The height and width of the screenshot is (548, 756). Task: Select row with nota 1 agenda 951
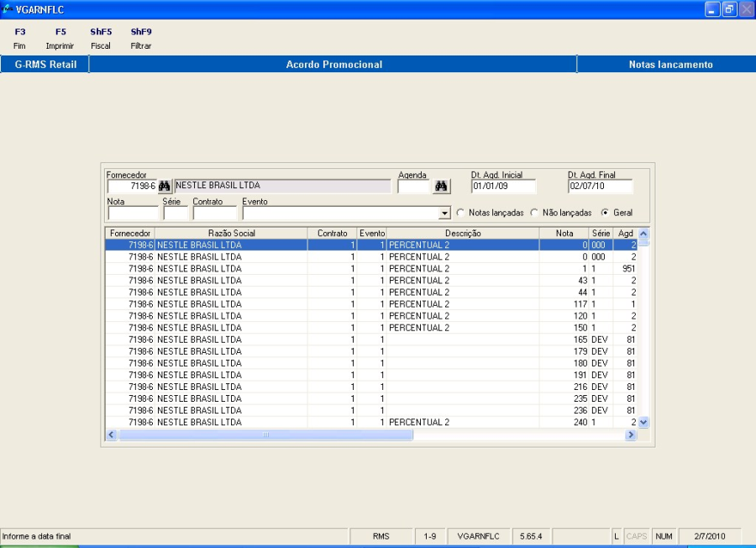(x=371, y=269)
